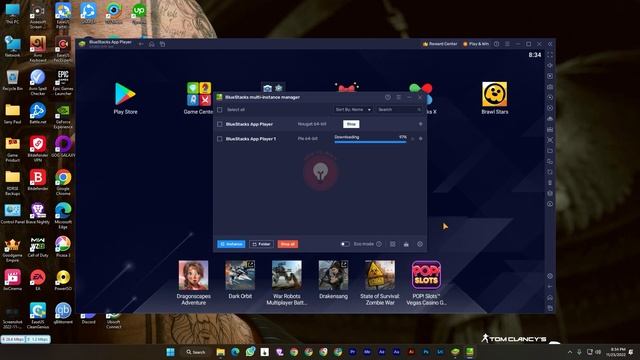Open PowerISO desktop shortcut
The image size is (640, 360).
point(63,280)
